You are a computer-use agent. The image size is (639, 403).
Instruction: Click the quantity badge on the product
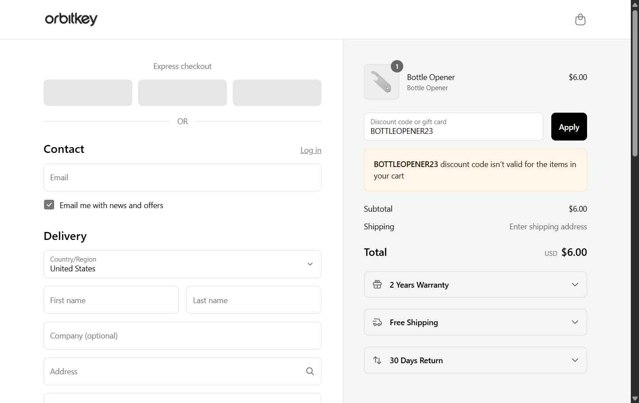(397, 66)
